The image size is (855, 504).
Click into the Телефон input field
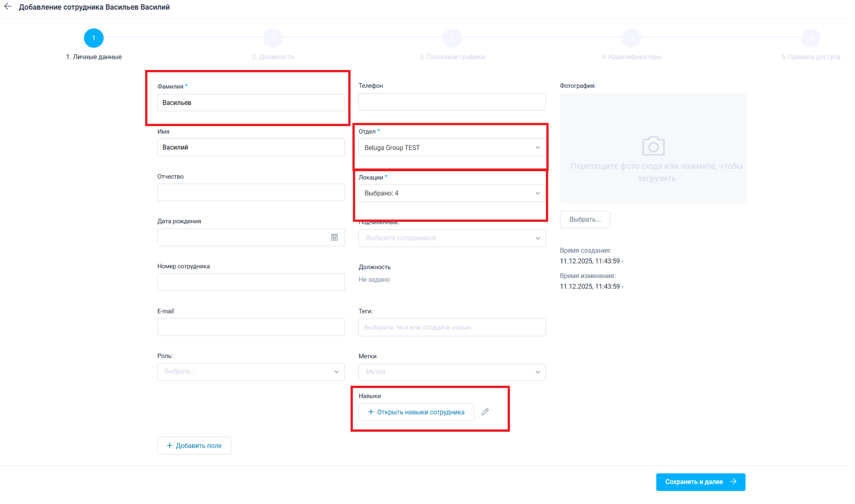pyautogui.click(x=451, y=102)
